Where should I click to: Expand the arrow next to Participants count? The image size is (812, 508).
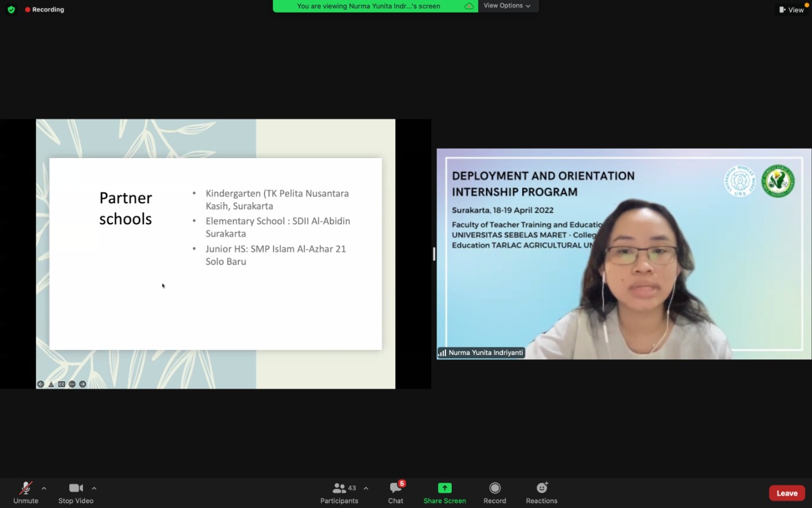coord(365,488)
